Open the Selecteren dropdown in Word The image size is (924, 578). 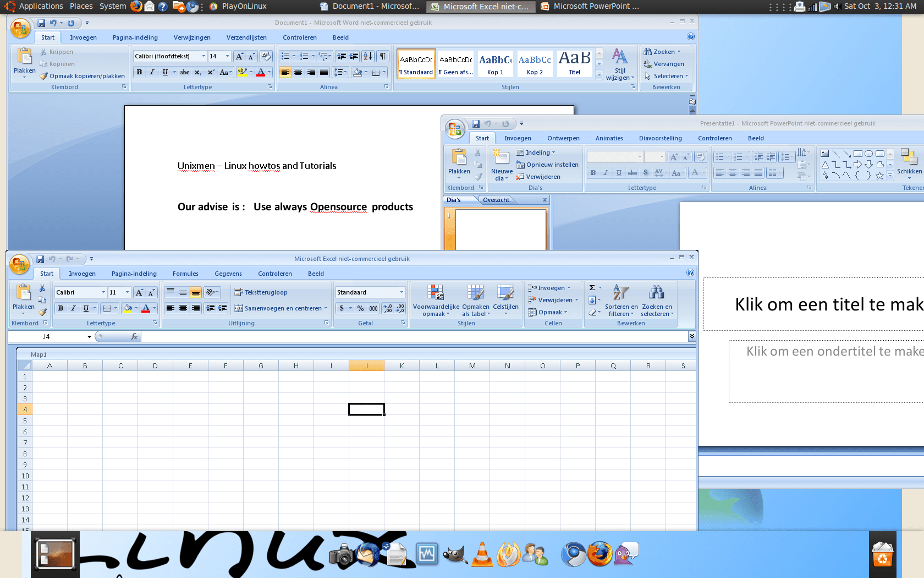666,76
